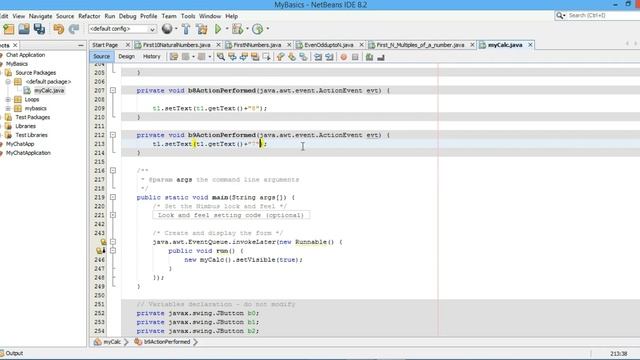This screenshot has height=360, width=640.
Task: Find the next occurrence
Action: [x=244, y=57]
